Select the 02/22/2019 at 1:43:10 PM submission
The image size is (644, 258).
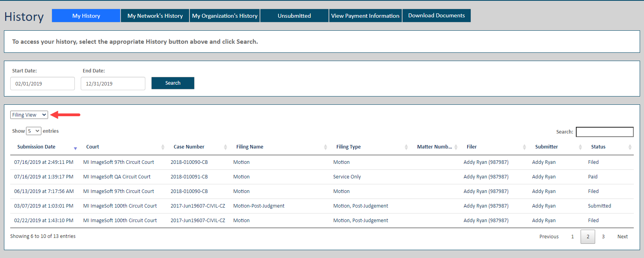[44, 221]
